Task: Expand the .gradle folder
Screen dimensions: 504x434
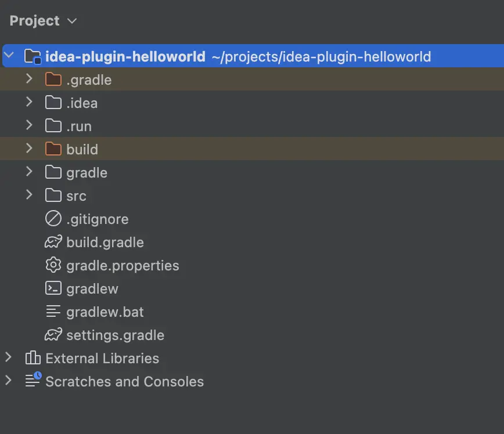Action: click(x=29, y=79)
